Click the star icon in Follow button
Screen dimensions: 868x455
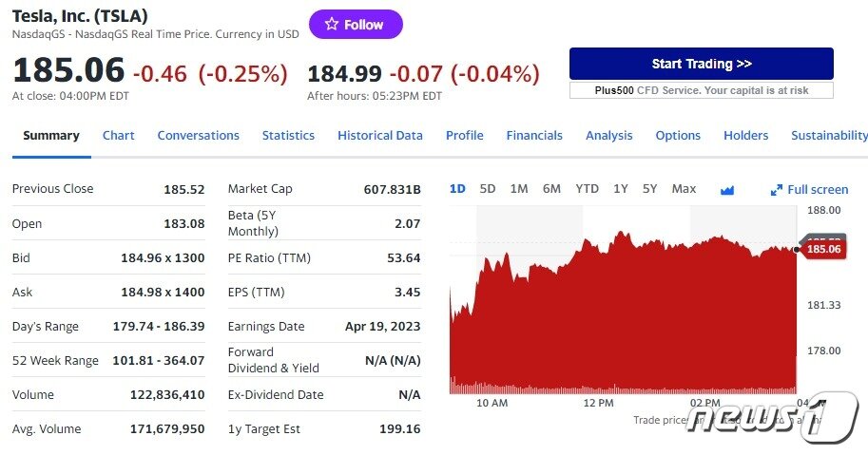tap(332, 25)
